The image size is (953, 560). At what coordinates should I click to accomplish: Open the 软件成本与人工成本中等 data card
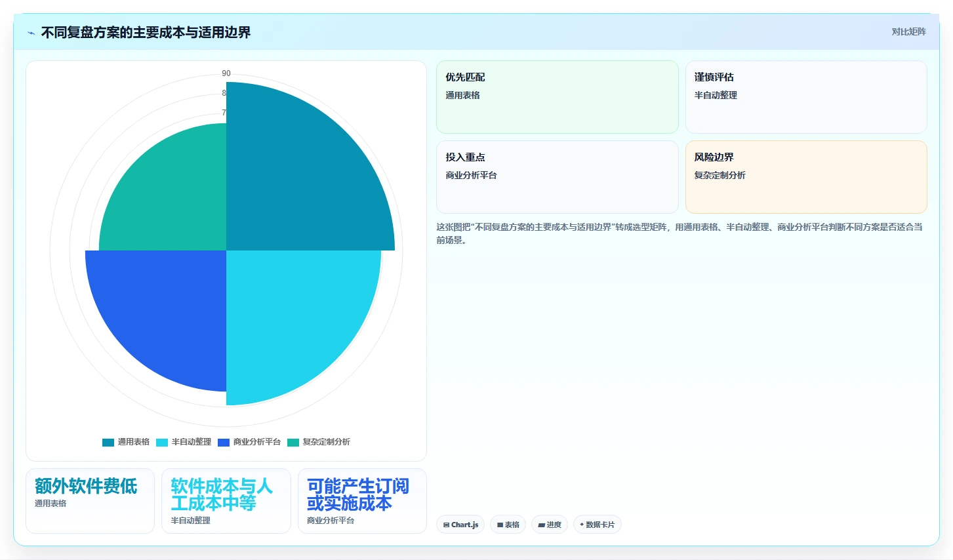tap(226, 501)
